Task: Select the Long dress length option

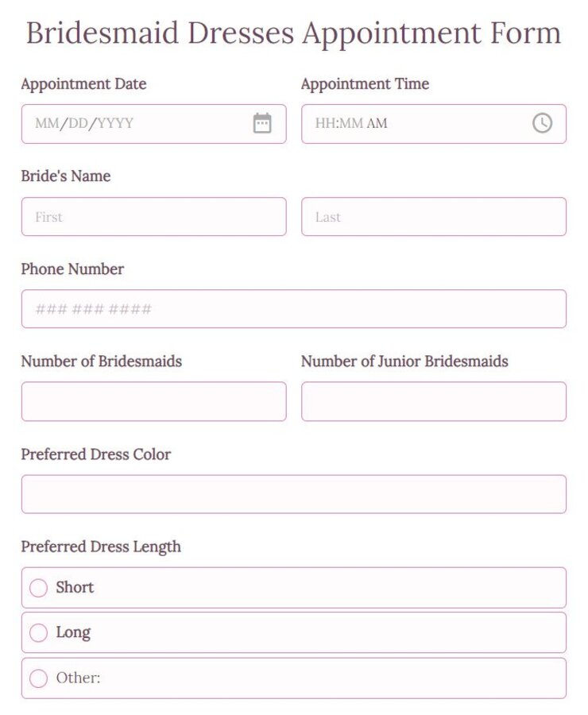Action: tap(38, 632)
